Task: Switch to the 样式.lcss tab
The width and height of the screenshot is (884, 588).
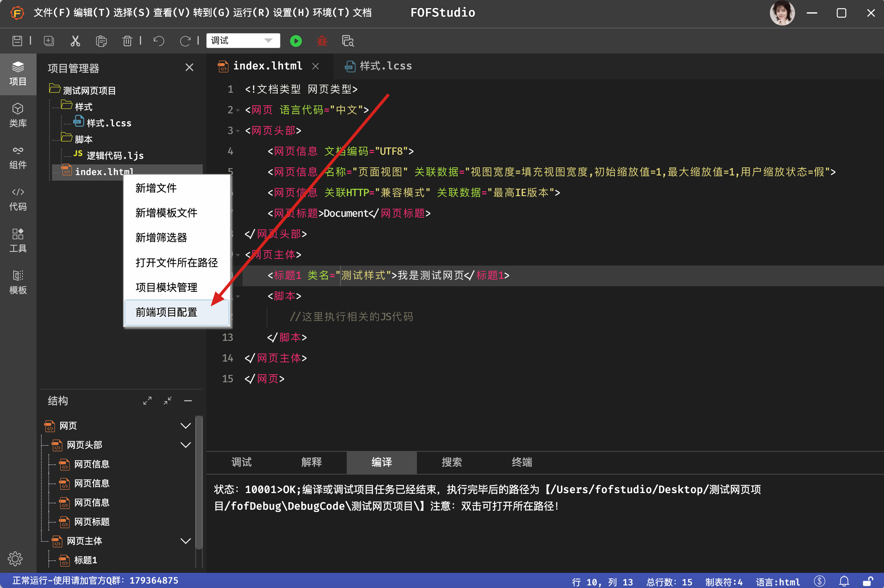Action: pyautogui.click(x=378, y=66)
